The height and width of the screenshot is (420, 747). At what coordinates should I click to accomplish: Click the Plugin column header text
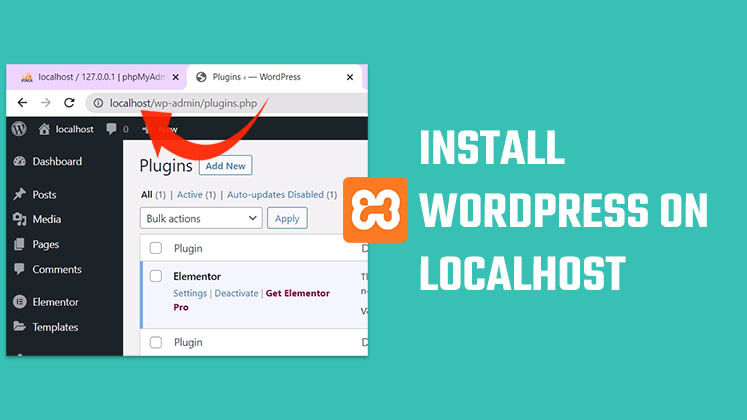tap(188, 248)
